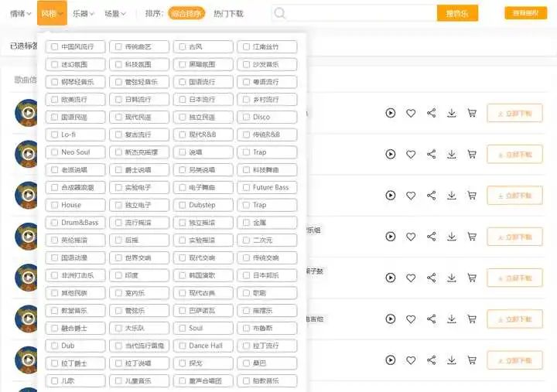Click 立即下载 in the 电吉他 row
557x392 pixels.
[514, 319]
